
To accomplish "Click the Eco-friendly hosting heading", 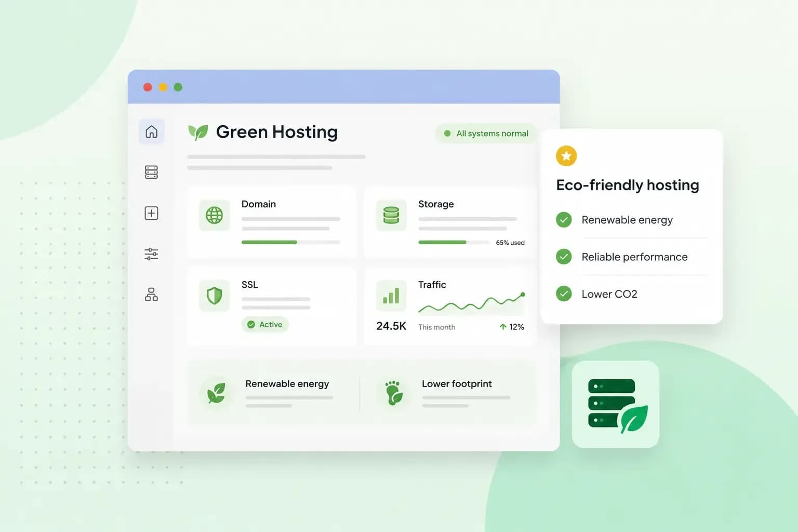I will pyautogui.click(x=628, y=185).
